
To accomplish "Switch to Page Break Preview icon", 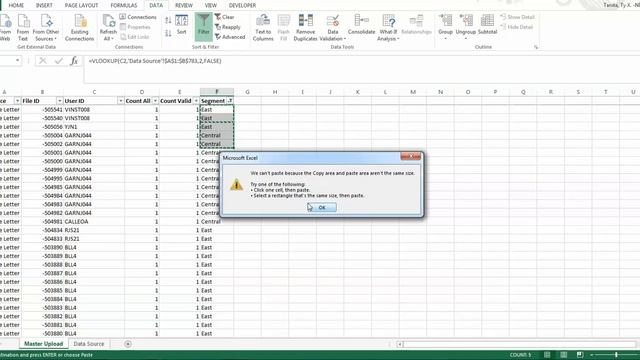I will coord(580,355).
